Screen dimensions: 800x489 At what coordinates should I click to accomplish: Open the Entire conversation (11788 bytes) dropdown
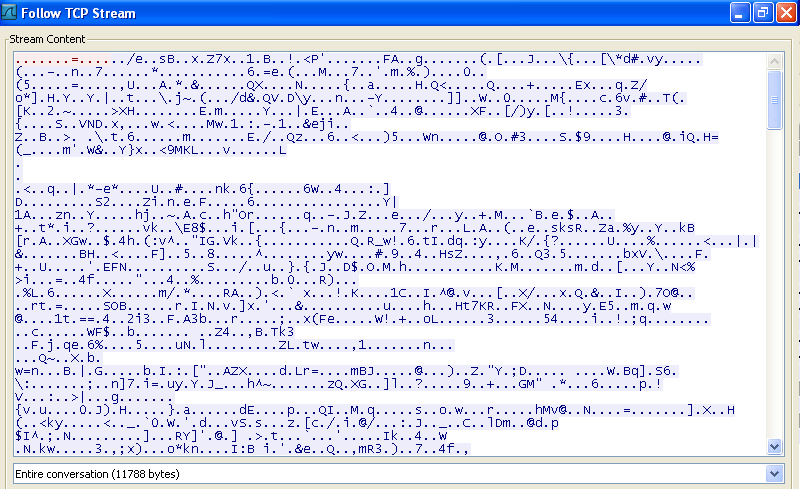pyautogui.click(x=390, y=471)
